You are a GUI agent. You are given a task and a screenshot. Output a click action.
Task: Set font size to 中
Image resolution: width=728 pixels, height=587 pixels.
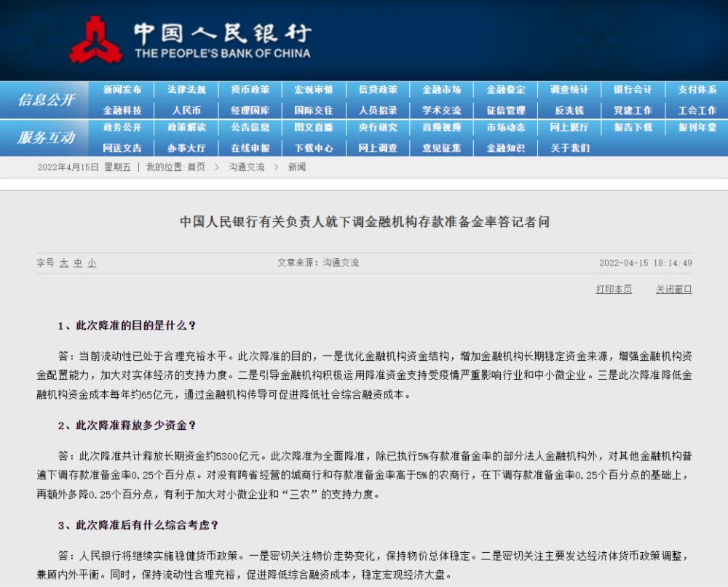pos(78,263)
